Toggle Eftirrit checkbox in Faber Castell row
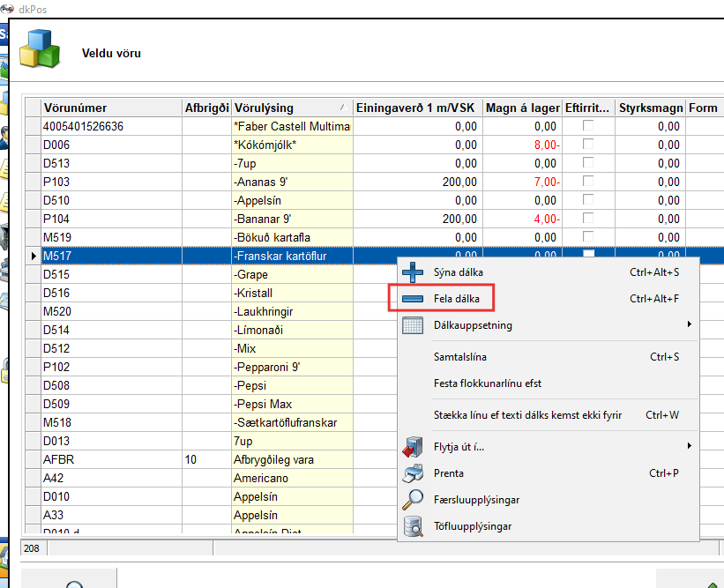The height and width of the screenshot is (588, 724). (588, 126)
